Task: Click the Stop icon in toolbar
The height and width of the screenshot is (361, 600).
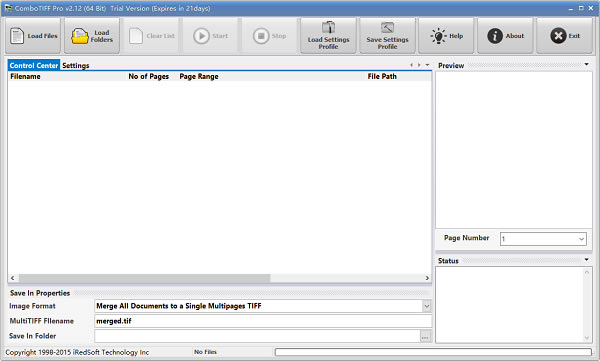Action: point(261,36)
